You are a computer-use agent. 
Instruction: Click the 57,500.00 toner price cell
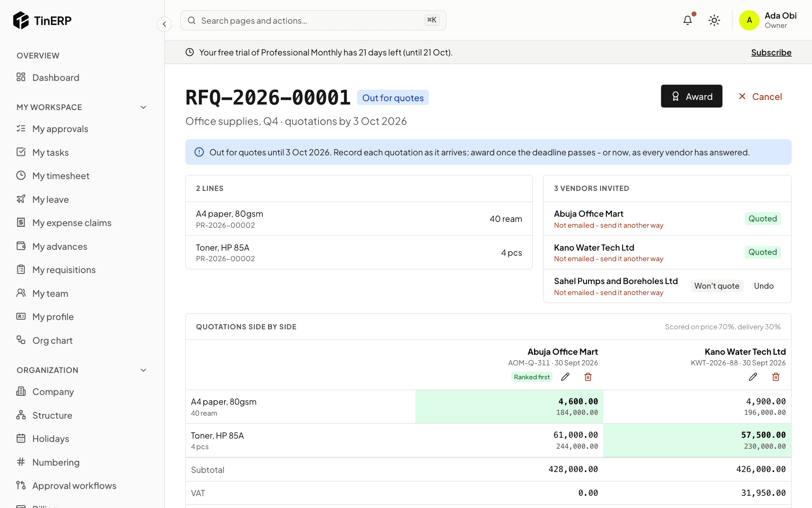(697, 440)
